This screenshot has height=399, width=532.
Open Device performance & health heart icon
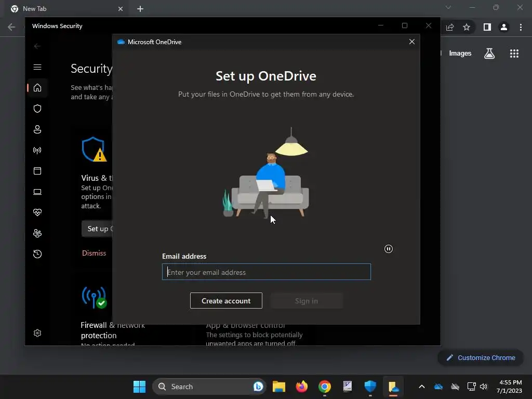pos(37,212)
